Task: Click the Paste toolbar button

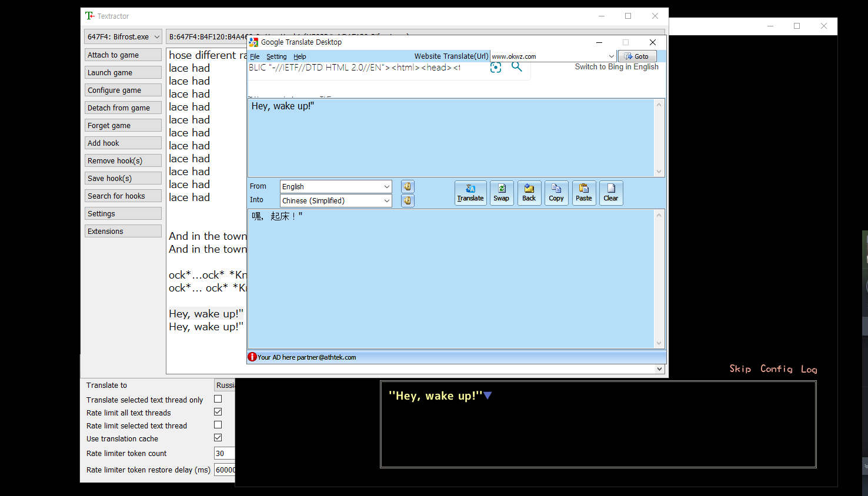Action: coord(584,193)
